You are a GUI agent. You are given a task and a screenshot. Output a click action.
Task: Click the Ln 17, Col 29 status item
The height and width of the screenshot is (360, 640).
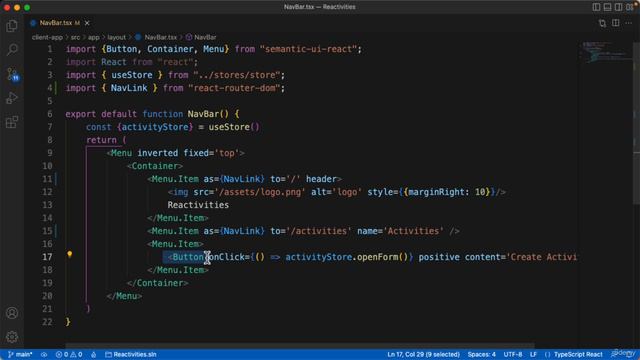423,354
